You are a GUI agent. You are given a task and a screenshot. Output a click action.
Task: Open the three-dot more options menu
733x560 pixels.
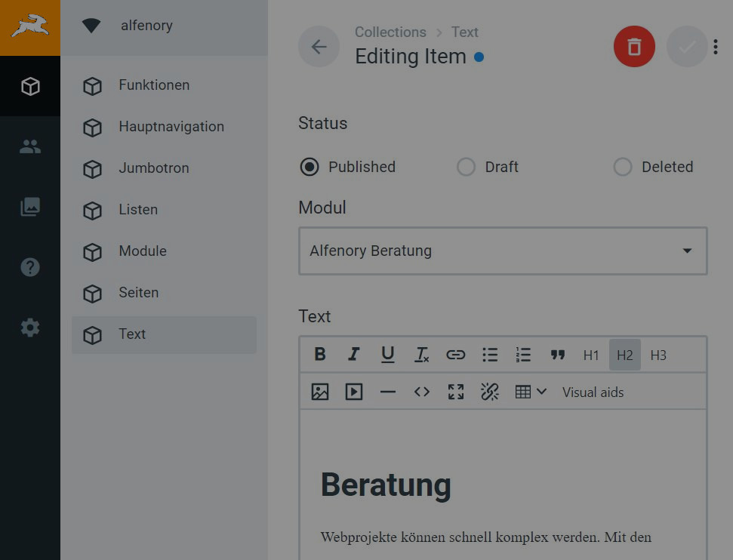(716, 47)
